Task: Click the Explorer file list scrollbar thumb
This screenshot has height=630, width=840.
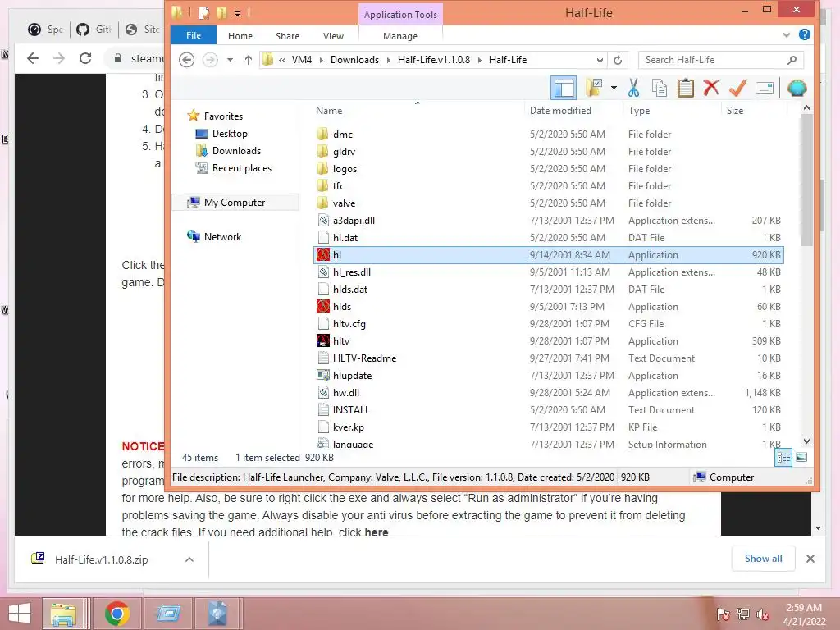Action: coord(807,180)
